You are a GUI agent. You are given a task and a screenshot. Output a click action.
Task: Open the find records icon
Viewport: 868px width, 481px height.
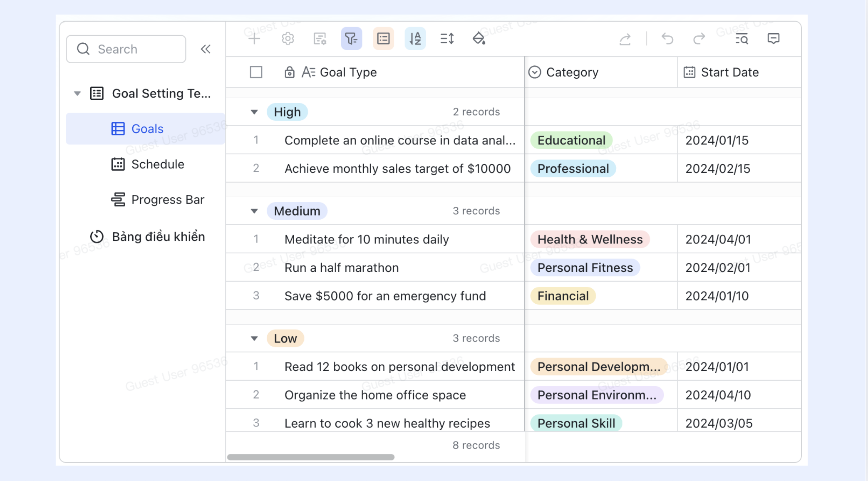(742, 39)
